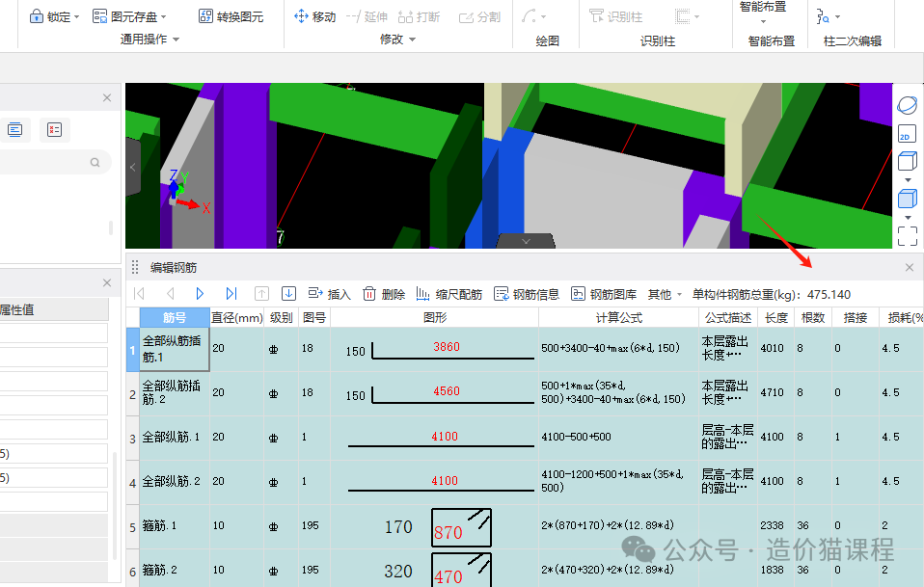Select row 全部纵筋插筋.2

pos(175,392)
